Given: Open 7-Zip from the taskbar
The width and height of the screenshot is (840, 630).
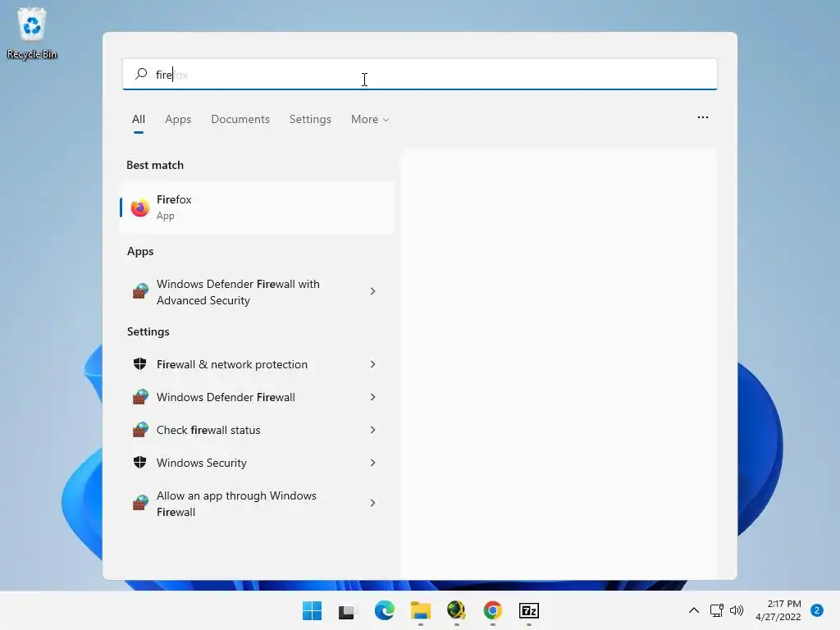Looking at the screenshot, I should (529, 610).
